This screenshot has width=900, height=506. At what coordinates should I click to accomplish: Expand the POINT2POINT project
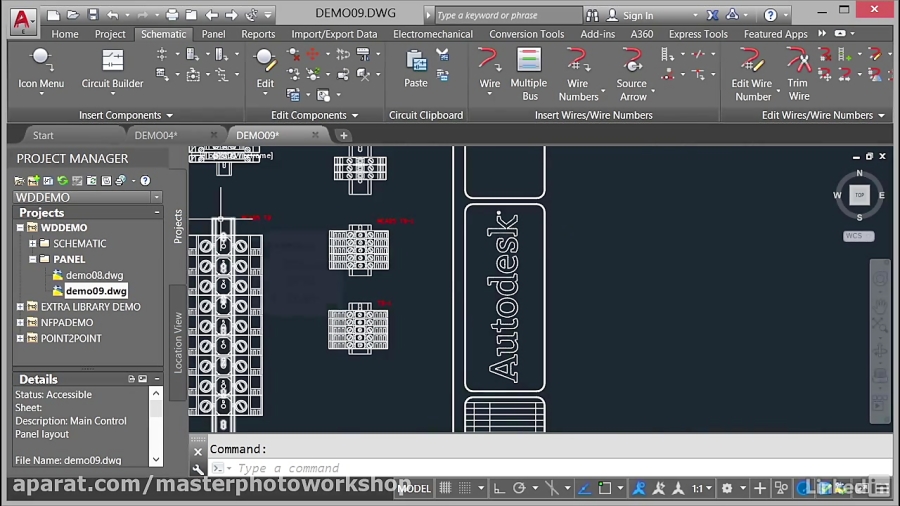pos(20,338)
